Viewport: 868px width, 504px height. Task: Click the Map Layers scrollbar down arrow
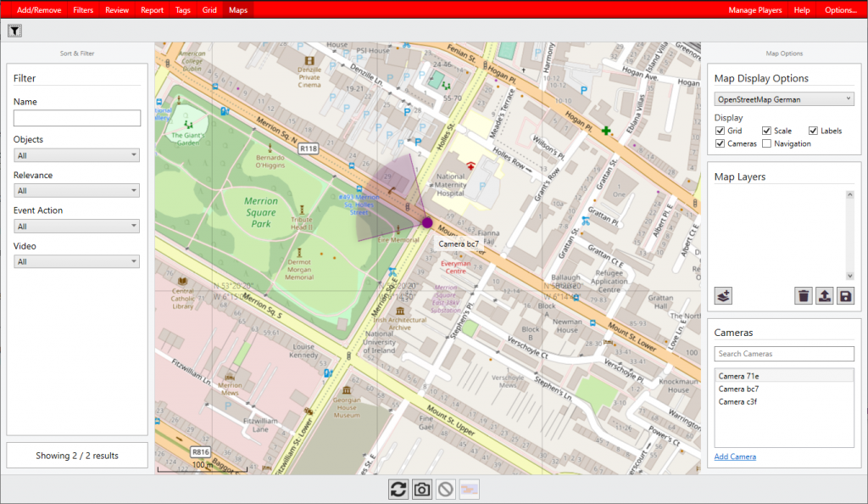tap(849, 276)
